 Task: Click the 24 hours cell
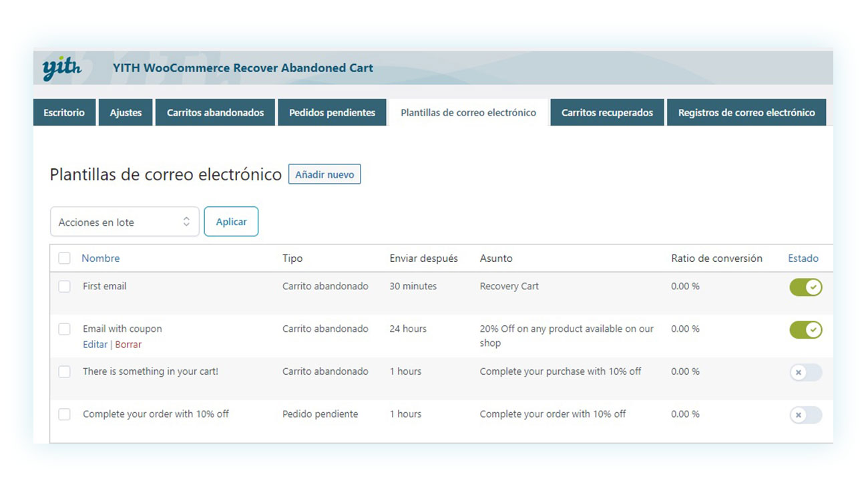click(x=408, y=329)
